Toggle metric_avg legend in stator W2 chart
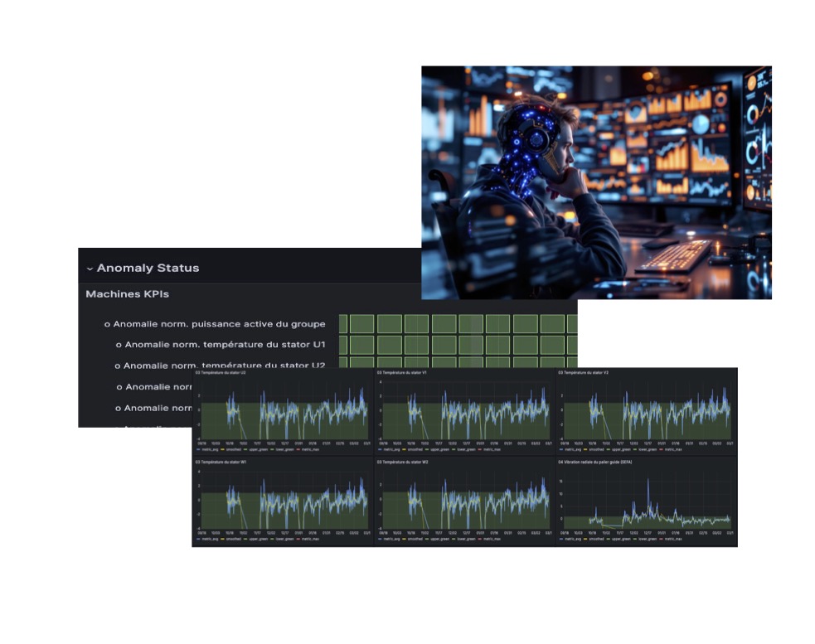 coord(390,539)
